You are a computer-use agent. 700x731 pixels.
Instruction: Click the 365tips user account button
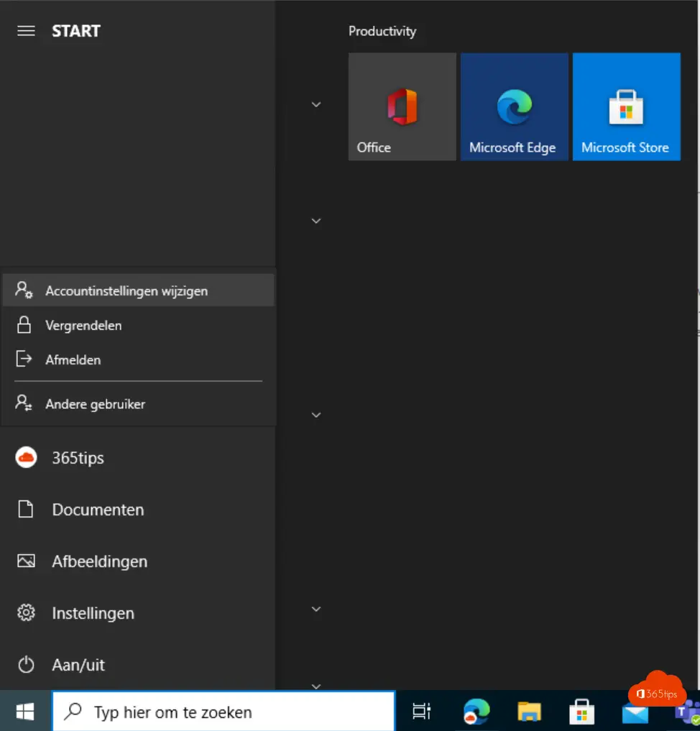137,458
